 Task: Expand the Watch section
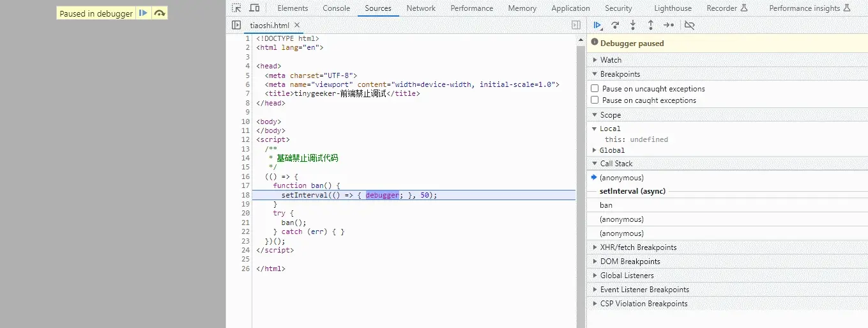coord(611,60)
